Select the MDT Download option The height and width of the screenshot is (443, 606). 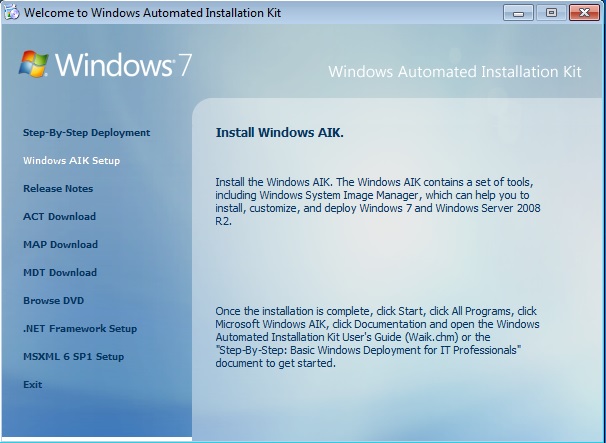[60, 273]
